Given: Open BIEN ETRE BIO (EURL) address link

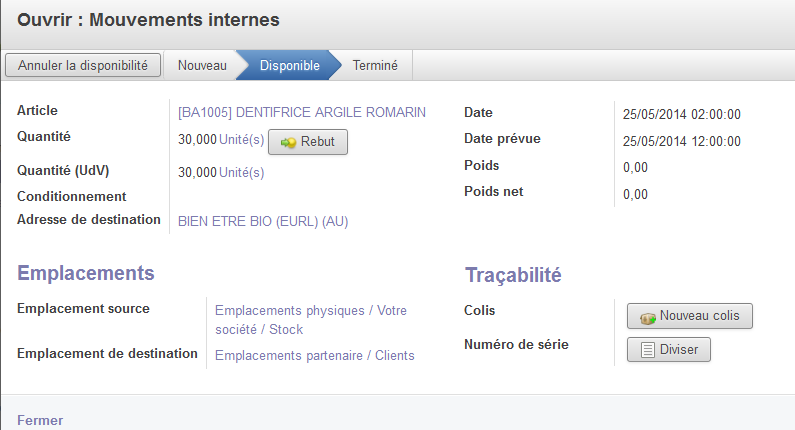Looking at the screenshot, I should (263, 222).
